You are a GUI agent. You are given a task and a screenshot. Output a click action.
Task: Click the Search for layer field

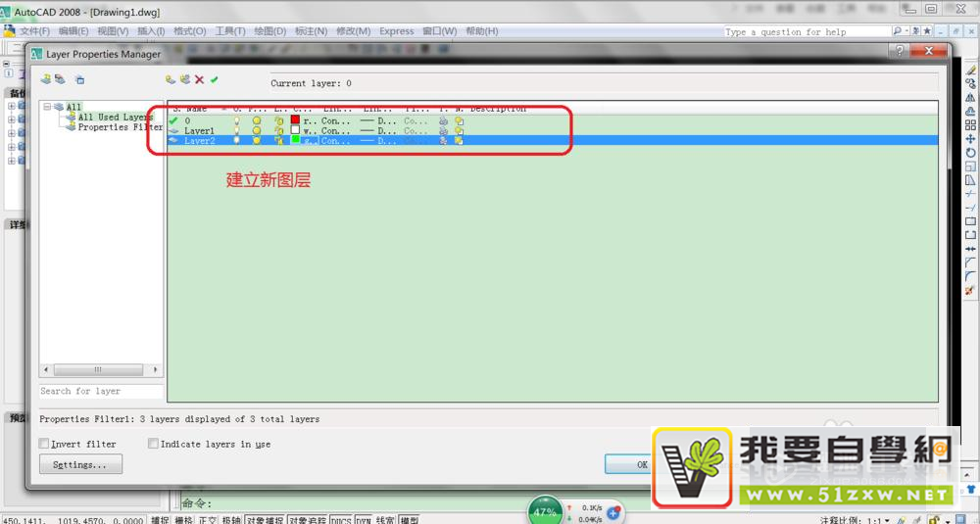click(x=100, y=391)
